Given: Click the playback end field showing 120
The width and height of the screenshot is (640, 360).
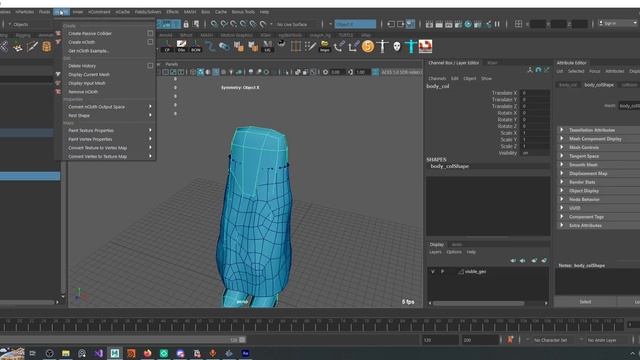Looking at the screenshot, I should 440,340.
